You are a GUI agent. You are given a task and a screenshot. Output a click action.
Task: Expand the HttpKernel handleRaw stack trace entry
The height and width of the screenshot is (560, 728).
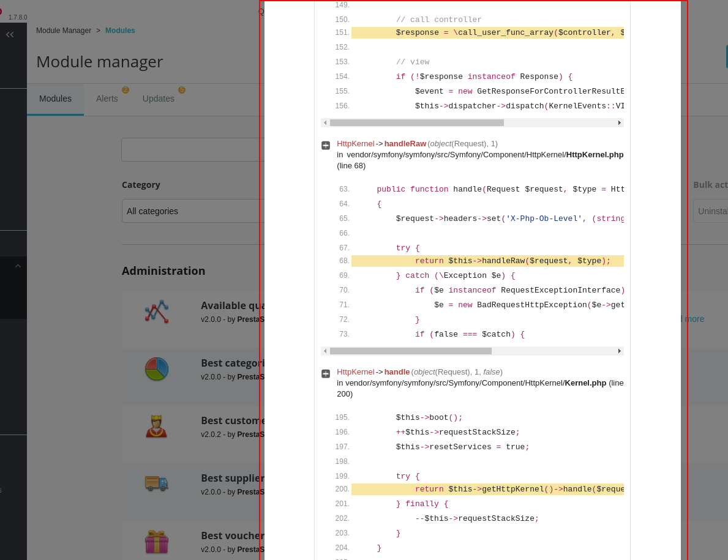(326, 144)
